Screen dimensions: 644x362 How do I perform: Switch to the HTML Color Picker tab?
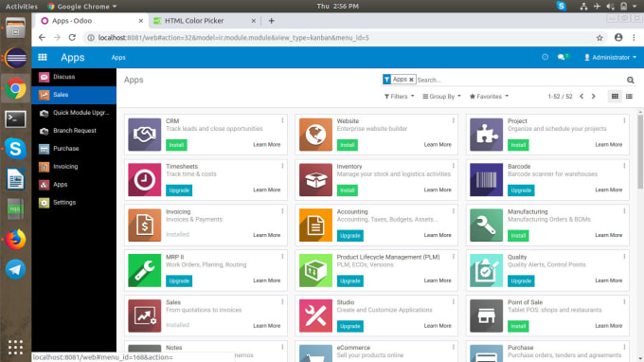205,21
